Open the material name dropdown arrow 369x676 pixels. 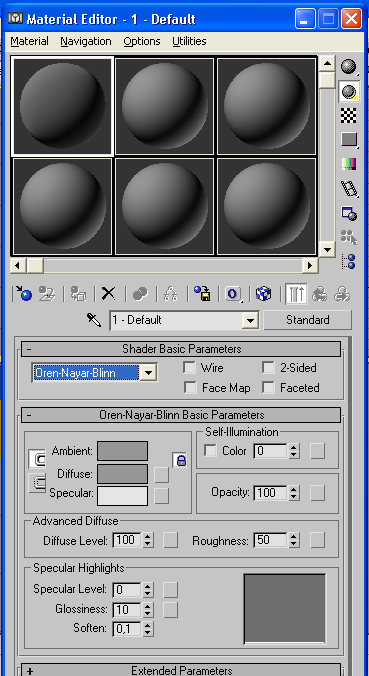(x=250, y=321)
